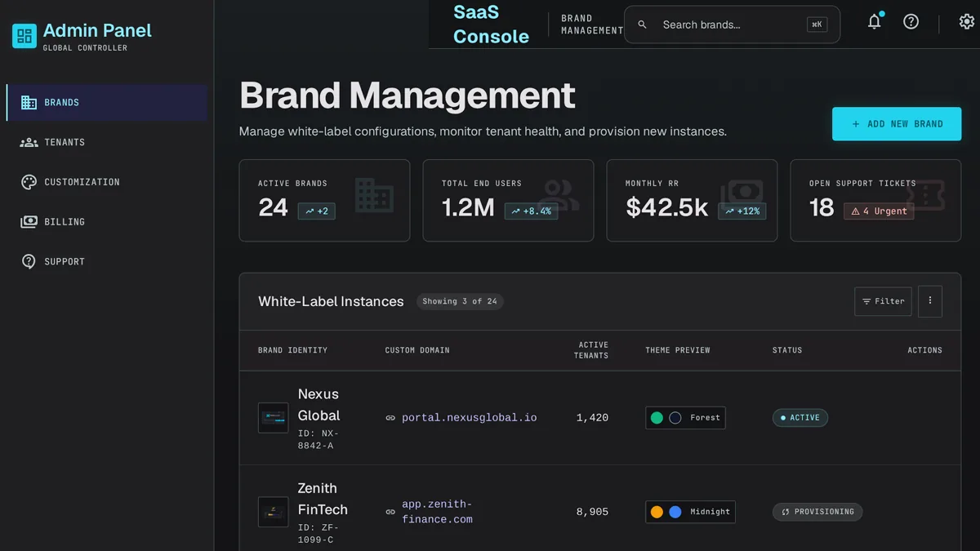
Task: Click the +2 trend badge on Active Brands
Action: point(317,211)
